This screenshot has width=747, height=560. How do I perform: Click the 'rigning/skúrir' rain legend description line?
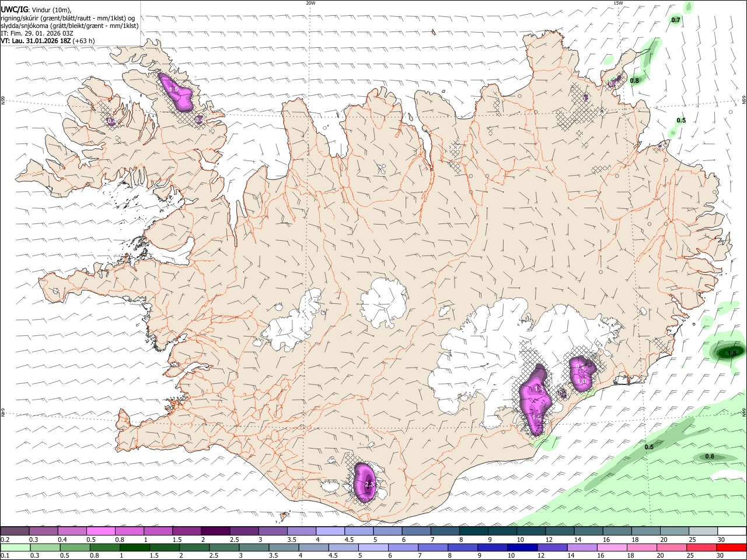[68, 18]
